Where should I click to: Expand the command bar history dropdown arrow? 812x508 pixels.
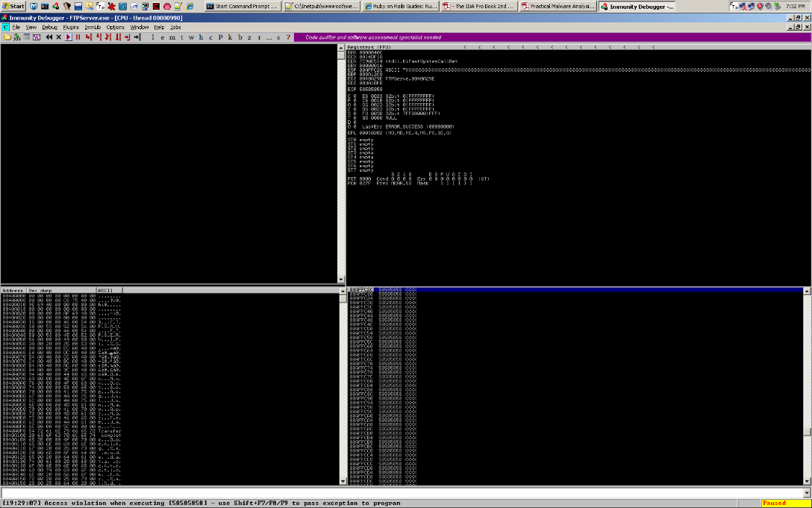pyautogui.click(x=806, y=493)
